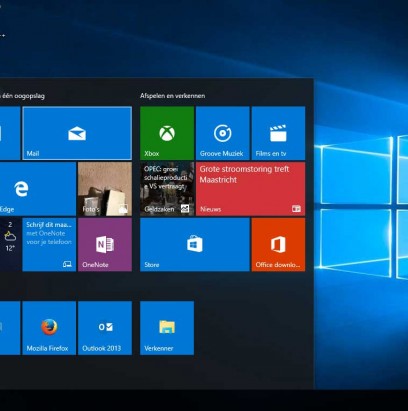Open the Store tile
The image size is (408, 411).
195,245
